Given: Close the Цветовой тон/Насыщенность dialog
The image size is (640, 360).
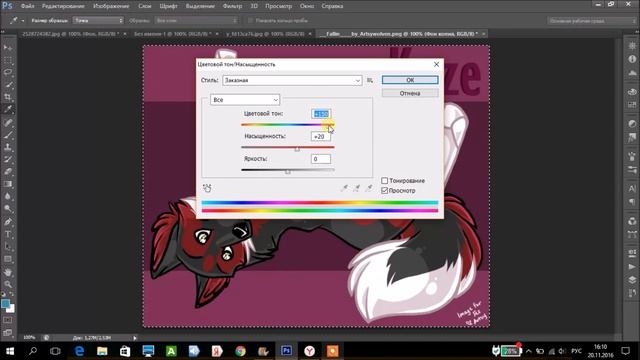Looking at the screenshot, I should [436, 64].
